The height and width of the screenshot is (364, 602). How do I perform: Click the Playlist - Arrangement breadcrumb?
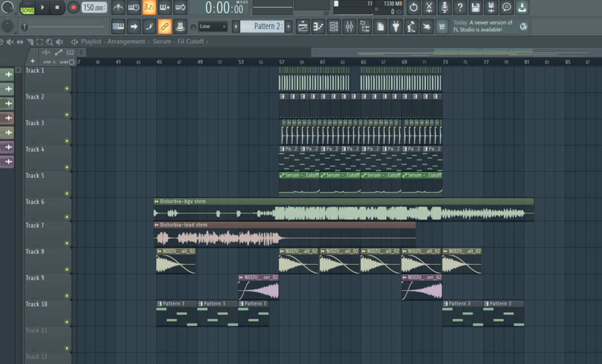point(113,41)
